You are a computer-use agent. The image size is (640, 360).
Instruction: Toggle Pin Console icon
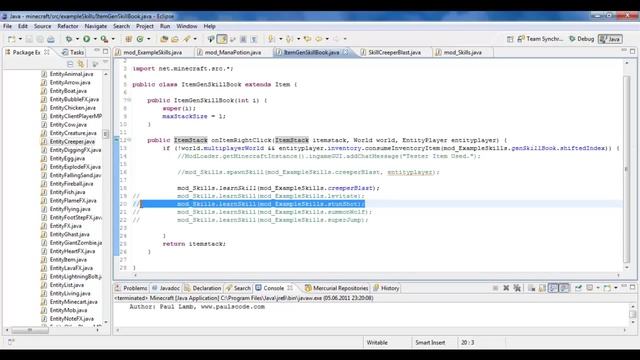point(578,288)
